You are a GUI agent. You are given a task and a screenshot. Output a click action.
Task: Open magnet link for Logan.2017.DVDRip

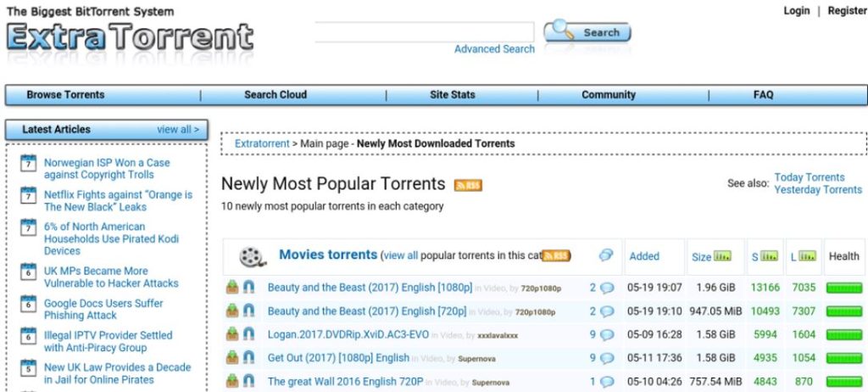click(248, 334)
